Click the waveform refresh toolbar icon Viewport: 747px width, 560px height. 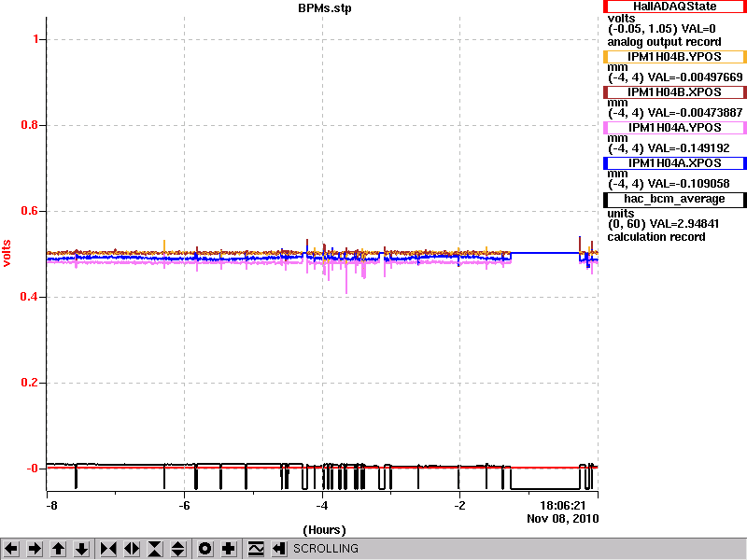point(256,549)
